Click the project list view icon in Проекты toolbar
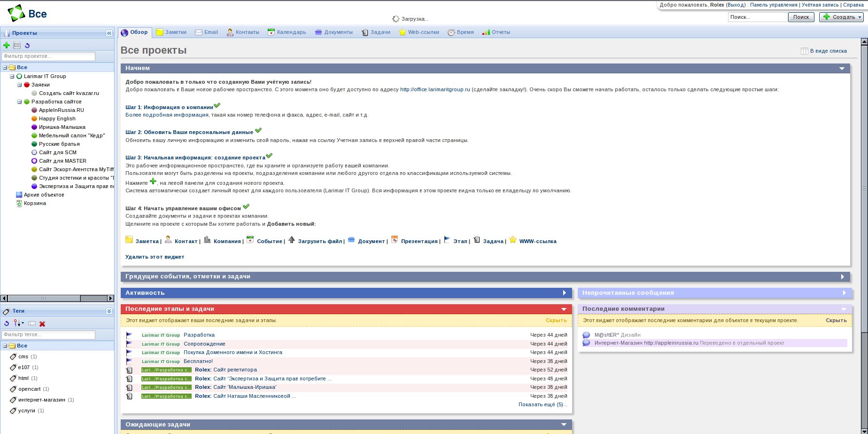 (x=17, y=46)
